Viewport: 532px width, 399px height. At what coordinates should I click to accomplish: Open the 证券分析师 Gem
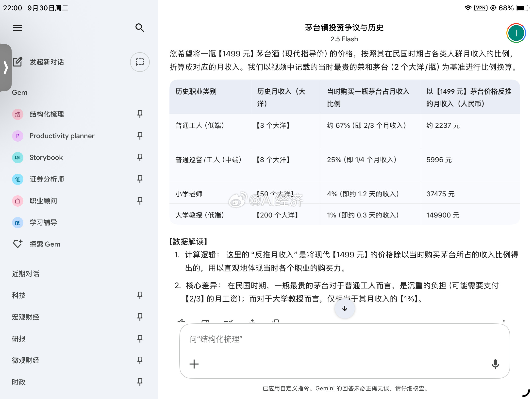coord(47,179)
